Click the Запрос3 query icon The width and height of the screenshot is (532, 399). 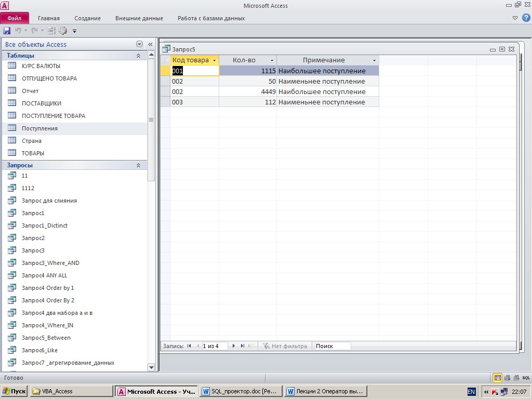[12, 250]
